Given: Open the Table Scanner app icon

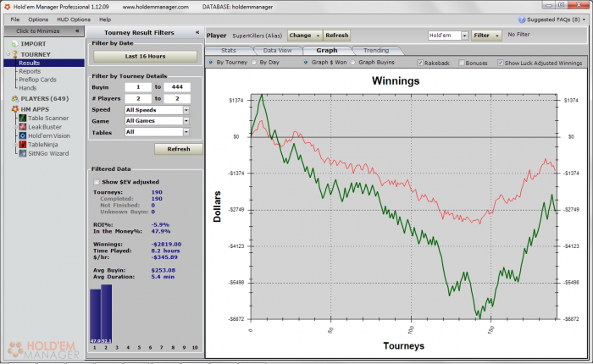Looking at the screenshot, I should (x=22, y=118).
